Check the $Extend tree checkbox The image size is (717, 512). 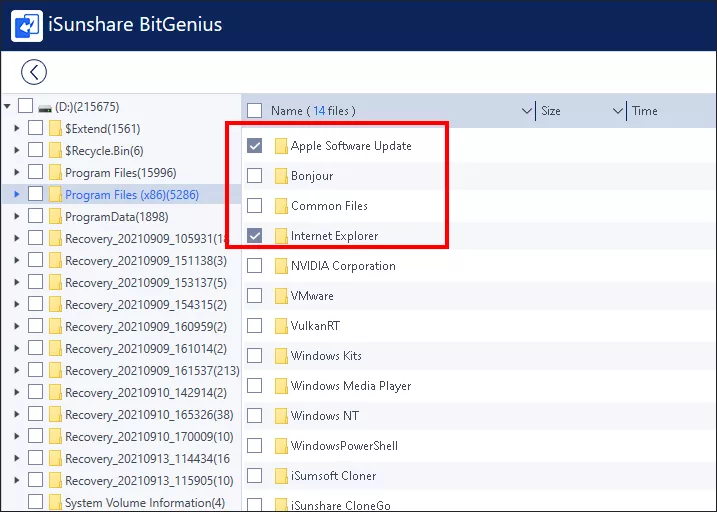tap(35, 128)
